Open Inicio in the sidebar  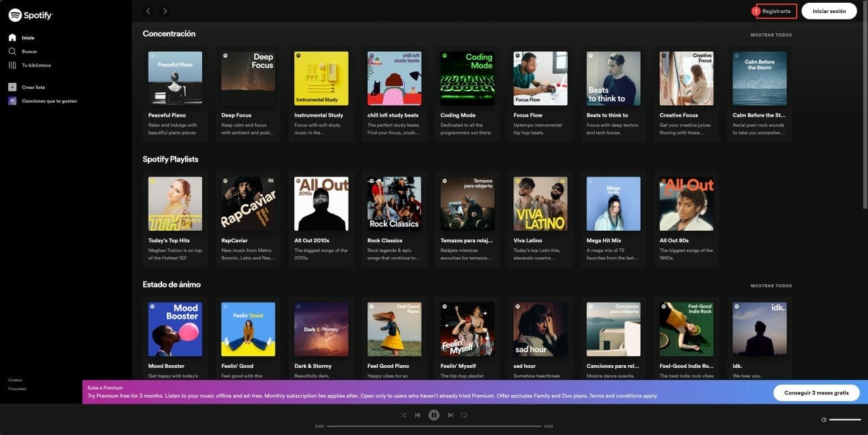coord(27,38)
